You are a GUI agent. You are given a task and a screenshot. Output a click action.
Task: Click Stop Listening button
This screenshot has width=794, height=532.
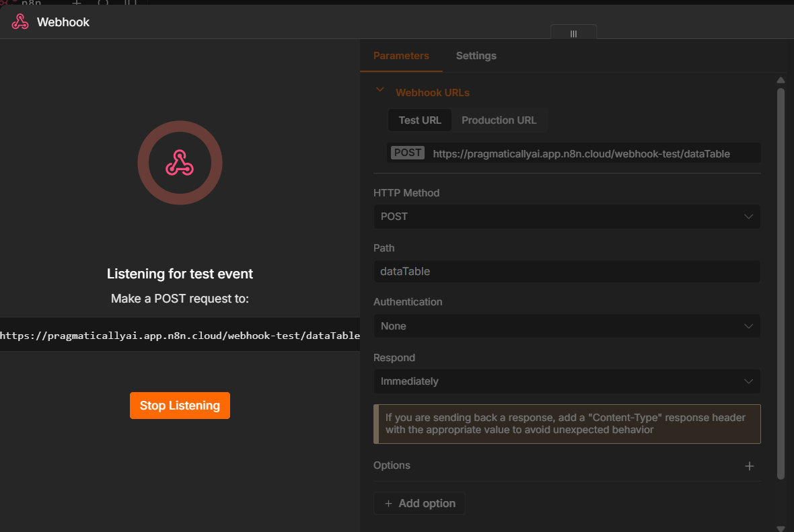tap(180, 406)
